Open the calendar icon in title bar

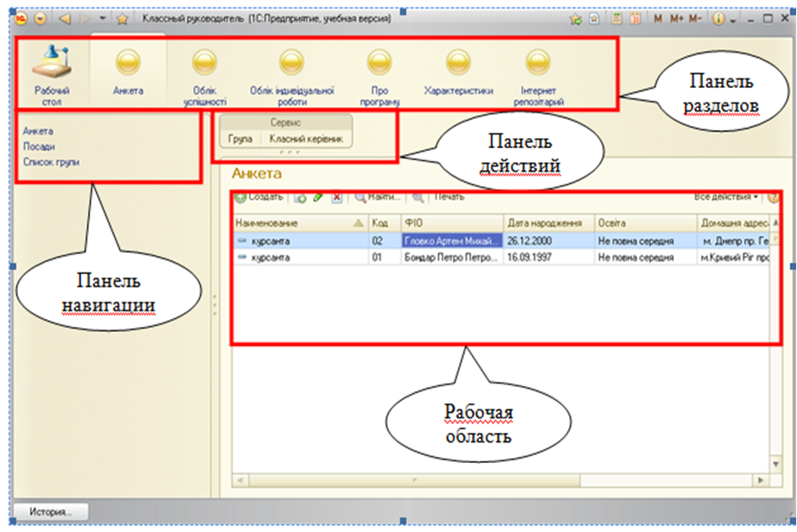click(636, 19)
